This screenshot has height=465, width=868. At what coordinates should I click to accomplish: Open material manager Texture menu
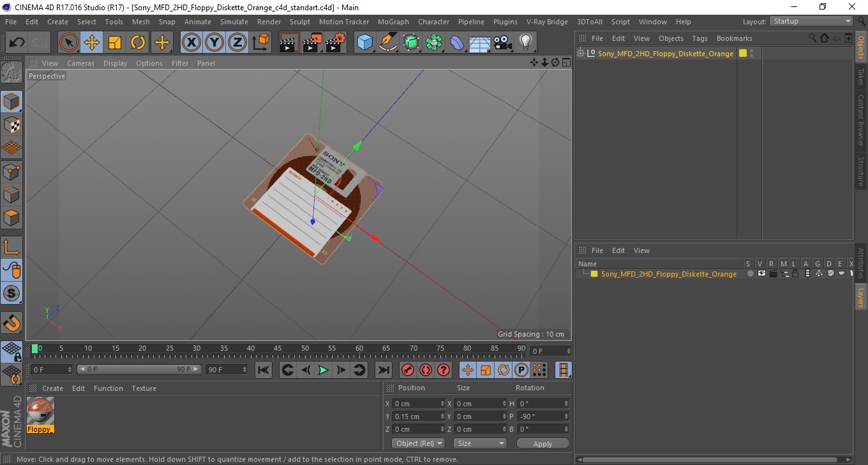coord(144,388)
